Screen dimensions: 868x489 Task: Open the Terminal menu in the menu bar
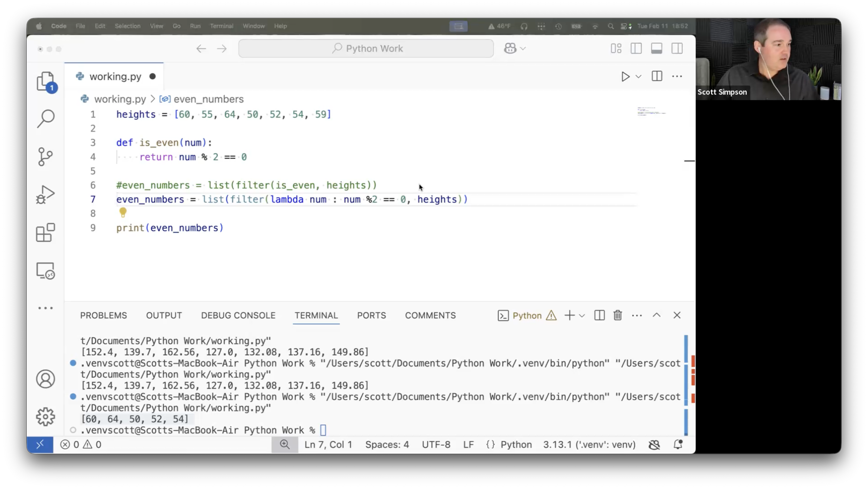coord(221,26)
